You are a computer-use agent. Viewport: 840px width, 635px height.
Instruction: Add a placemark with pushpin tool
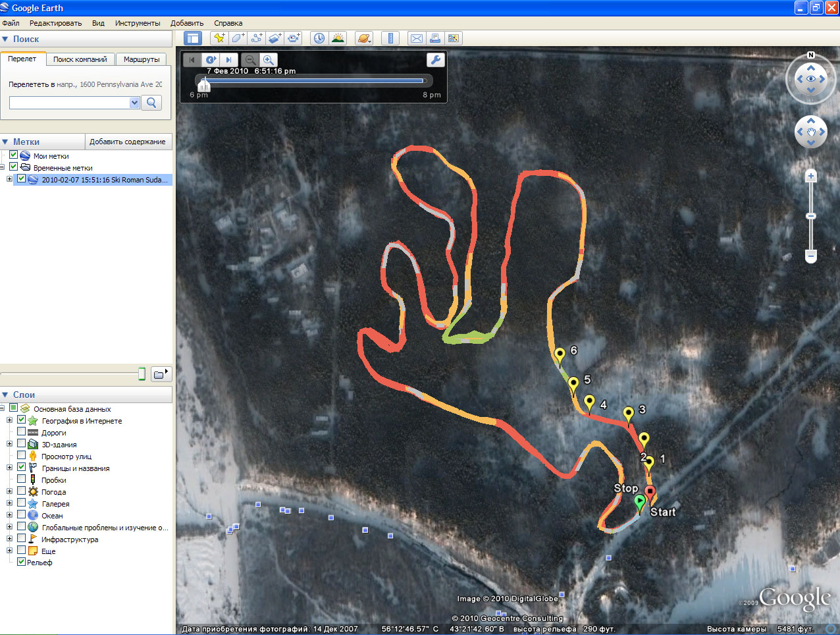[219, 38]
